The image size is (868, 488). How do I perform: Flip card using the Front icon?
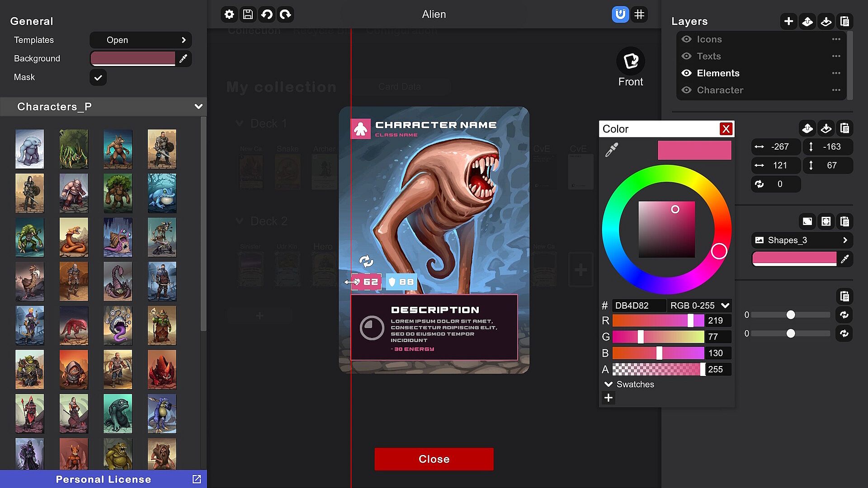point(631,61)
